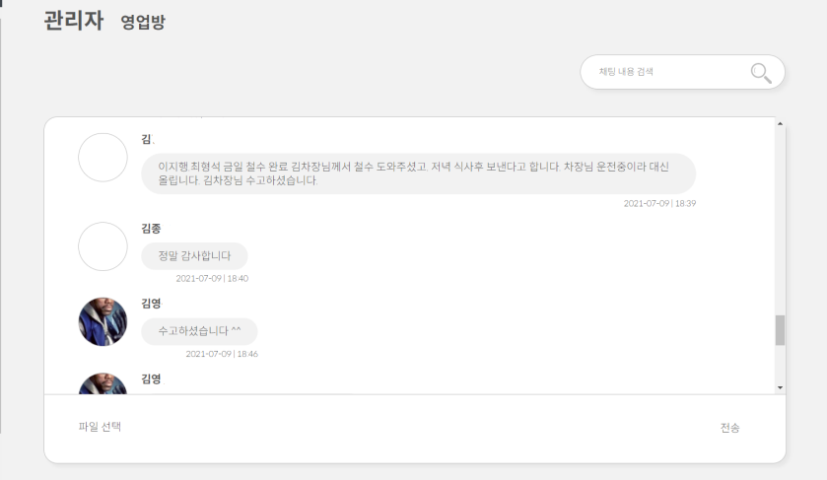
Task: Click the timestamp 2021-07-09 | 18:39
Action: click(660, 204)
